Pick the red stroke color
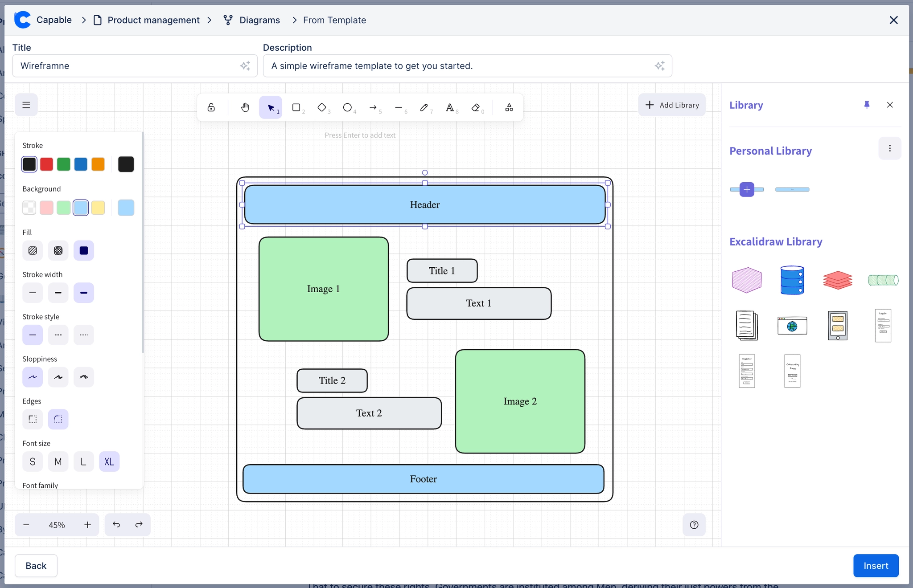The image size is (913, 588). click(x=46, y=164)
